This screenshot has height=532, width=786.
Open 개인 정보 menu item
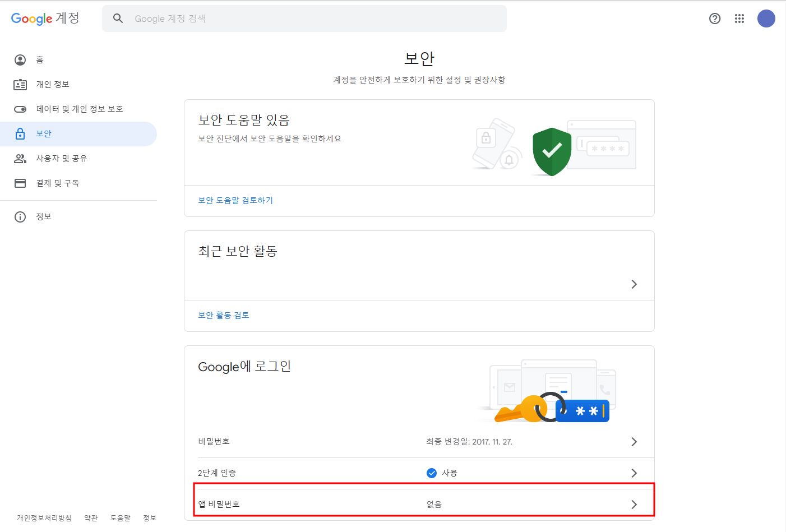tap(78, 85)
